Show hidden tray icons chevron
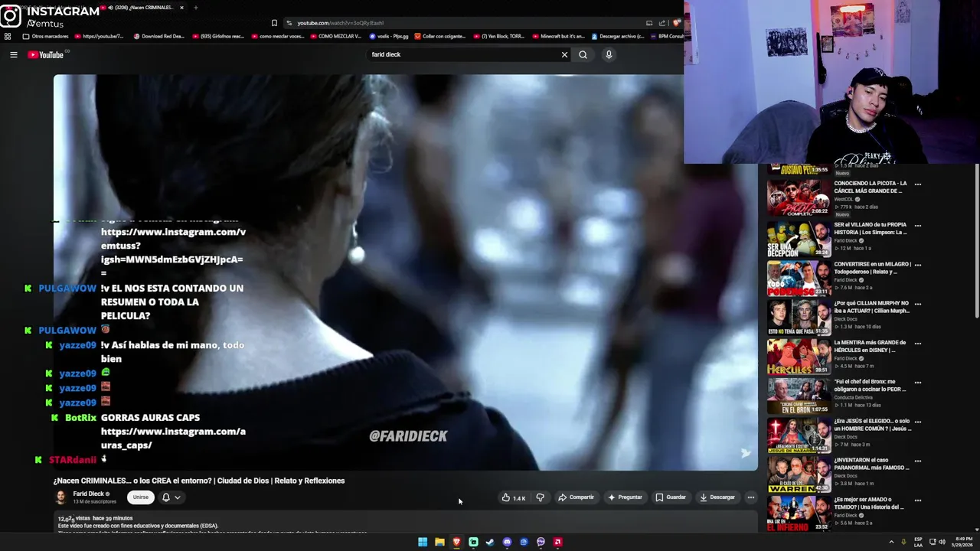 tap(891, 542)
